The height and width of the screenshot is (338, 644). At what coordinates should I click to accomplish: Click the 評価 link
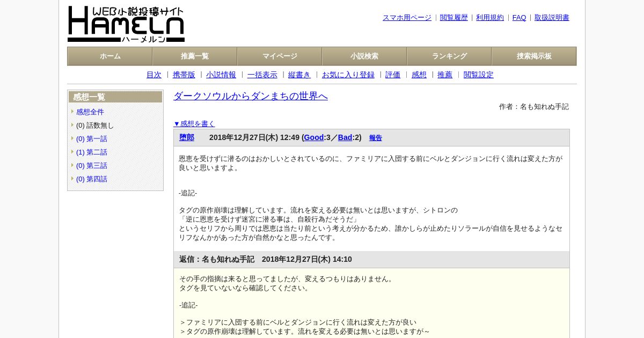(393, 75)
